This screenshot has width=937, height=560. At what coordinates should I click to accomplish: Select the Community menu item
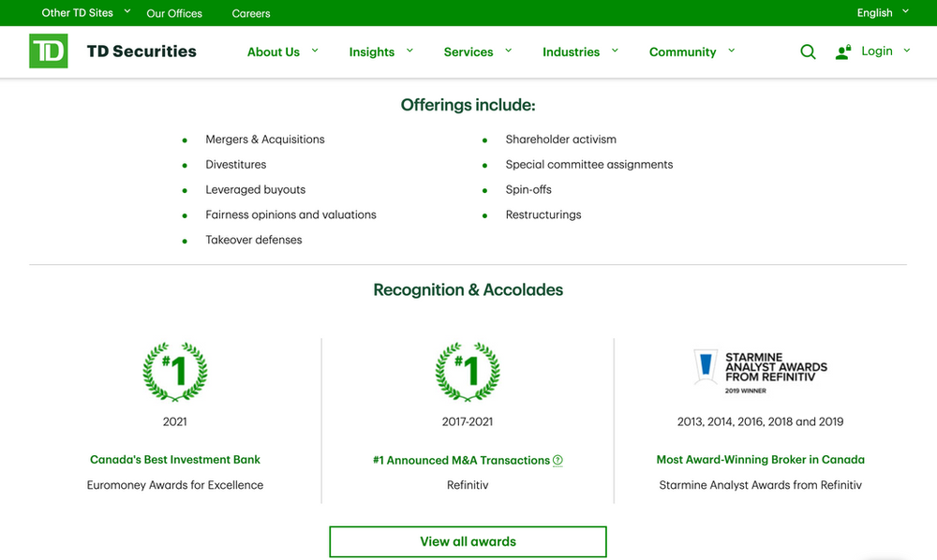[681, 52]
